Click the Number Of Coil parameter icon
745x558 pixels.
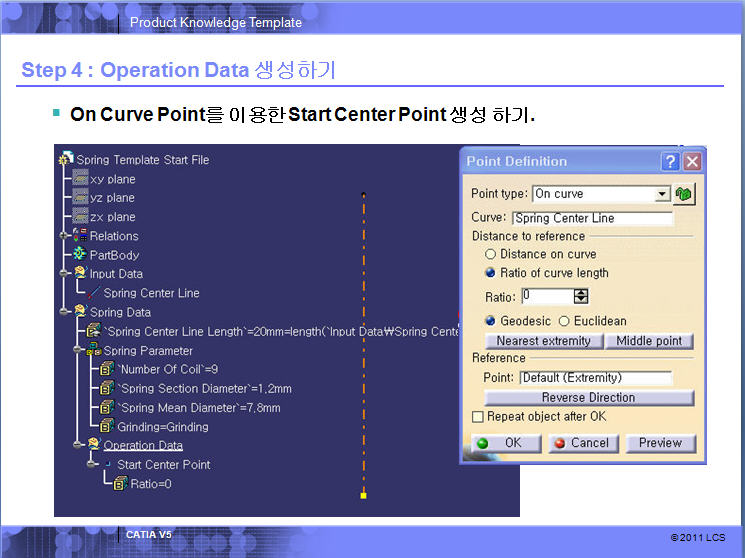tap(107, 368)
